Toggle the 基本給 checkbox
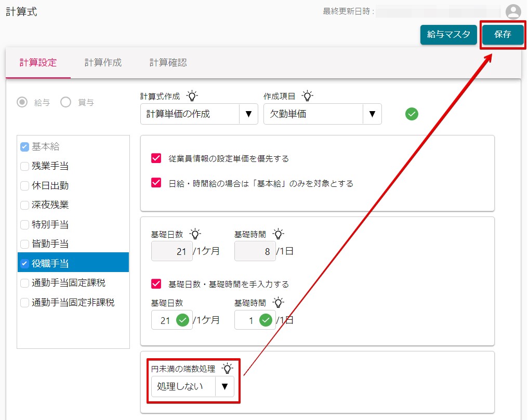529x420 pixels. point(24,147)
